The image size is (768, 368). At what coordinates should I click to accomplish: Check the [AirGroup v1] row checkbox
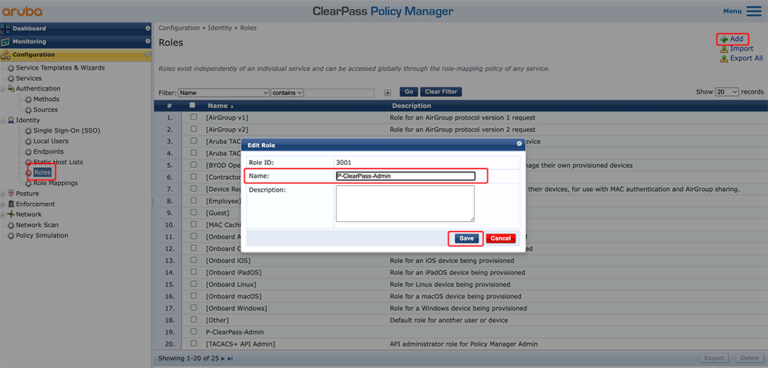194,118
